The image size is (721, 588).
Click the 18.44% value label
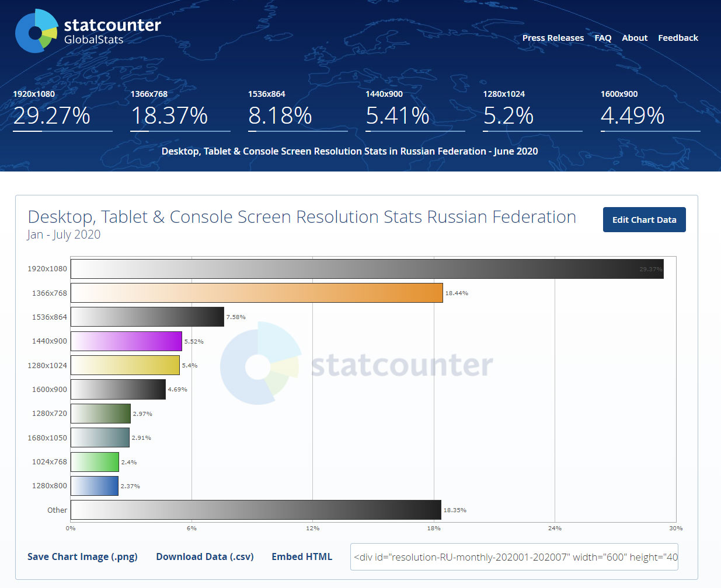pyautogui.click(x=457, y=293)
